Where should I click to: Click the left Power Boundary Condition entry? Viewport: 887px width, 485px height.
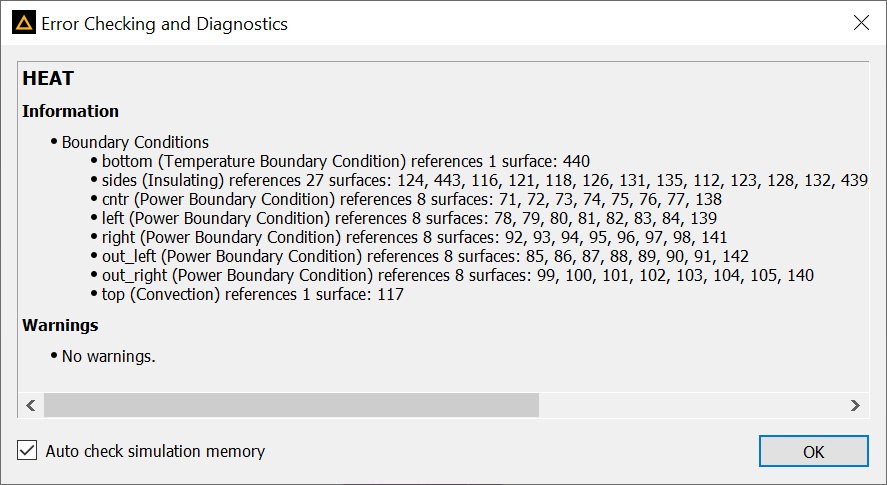pyautogui.click(x=410, y=218)
